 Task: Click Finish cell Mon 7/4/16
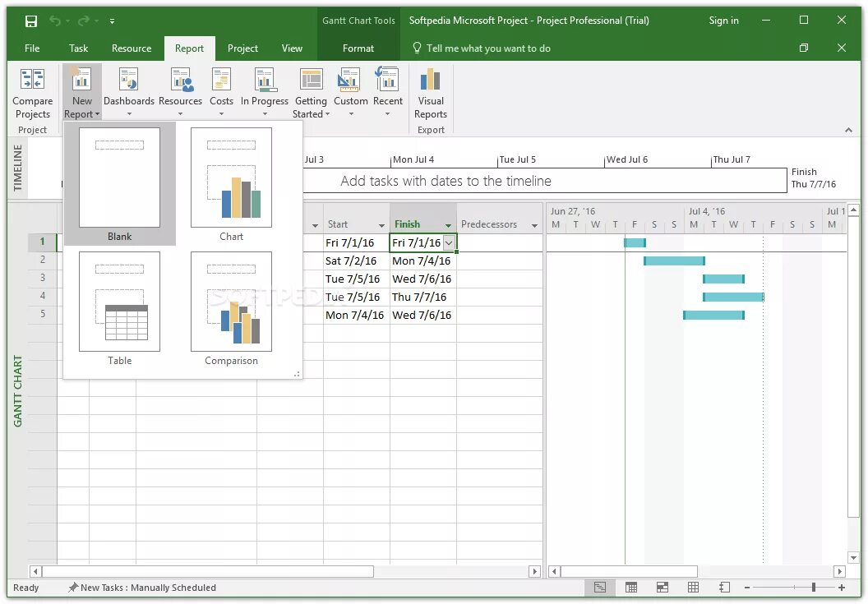(x=423, y=261)
